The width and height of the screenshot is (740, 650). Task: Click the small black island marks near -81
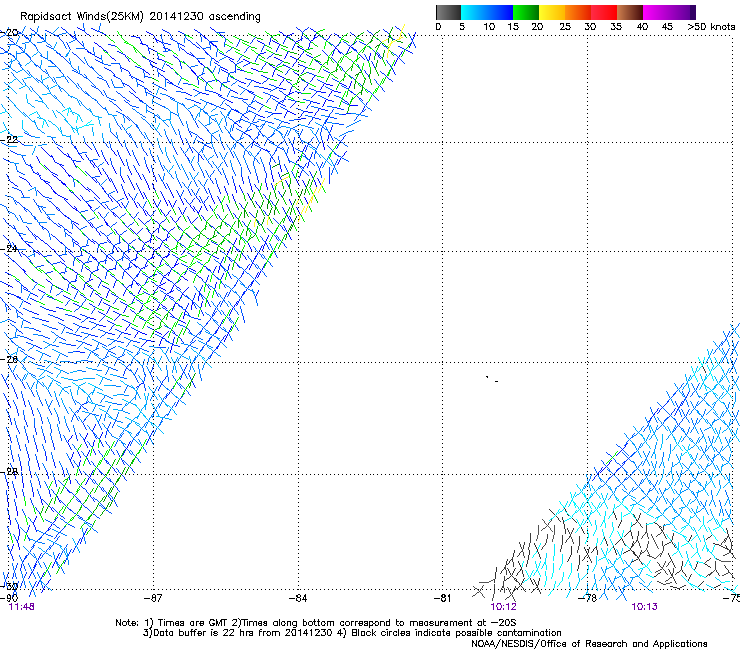click(492, 379)
